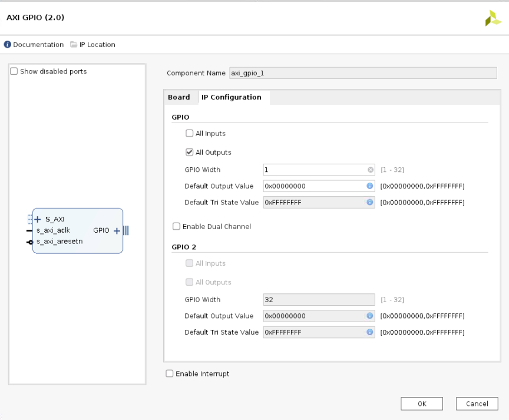
Task: Click info icon beside GPIO Default Output Value
Action: click(x=370, y=186)
